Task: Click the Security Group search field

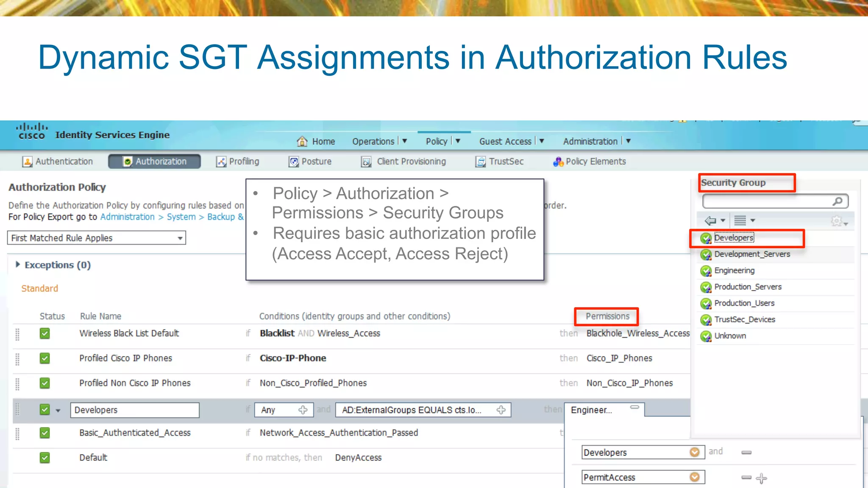Action: click(775, 201)
